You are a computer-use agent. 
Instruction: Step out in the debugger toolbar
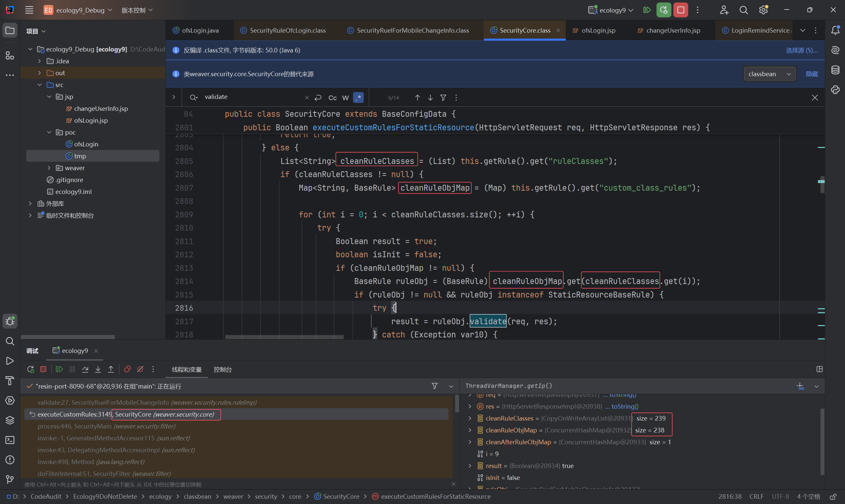pos(111,369)
